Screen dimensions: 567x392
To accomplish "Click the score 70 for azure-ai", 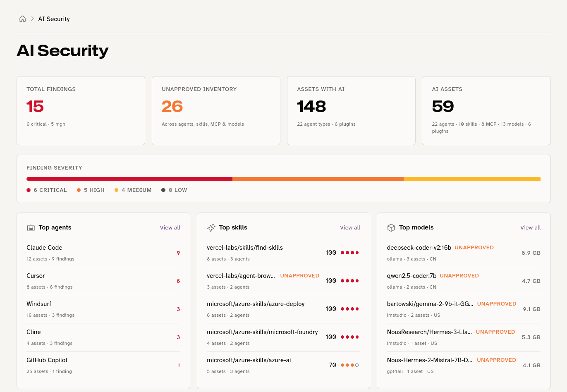I will point(333,365).
